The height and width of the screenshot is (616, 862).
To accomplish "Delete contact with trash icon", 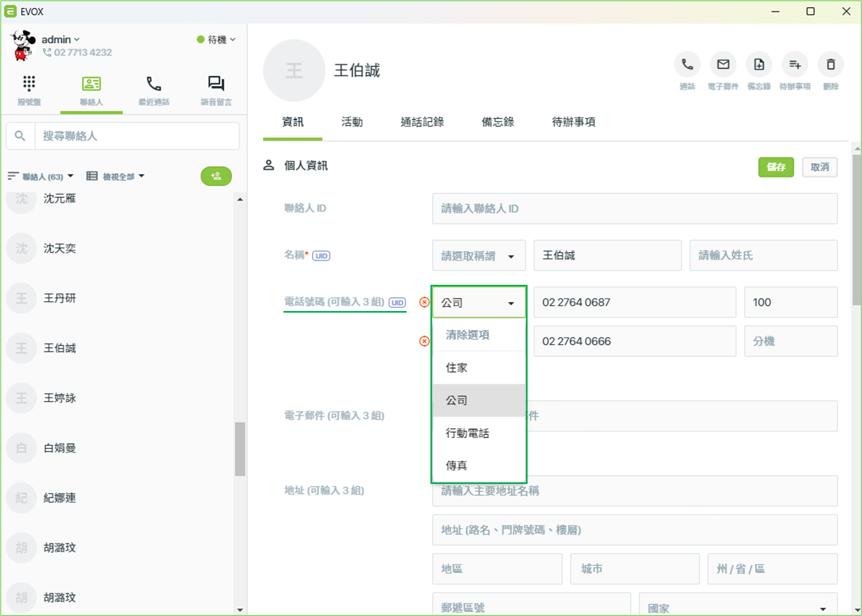I will [x=831, y=65].
